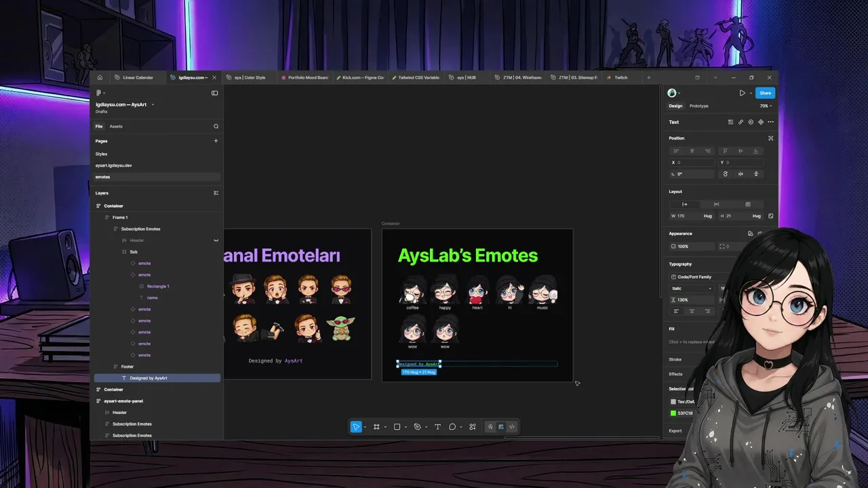This screenshot has height=488, width=868.
Task: Select the Rectangle shape tool
Action: pos(397,427)
